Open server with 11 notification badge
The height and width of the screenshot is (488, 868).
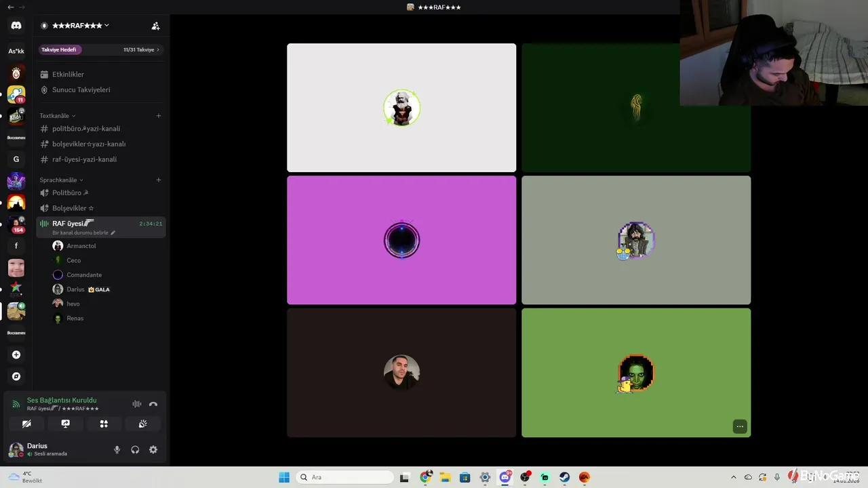pos(16,94)
